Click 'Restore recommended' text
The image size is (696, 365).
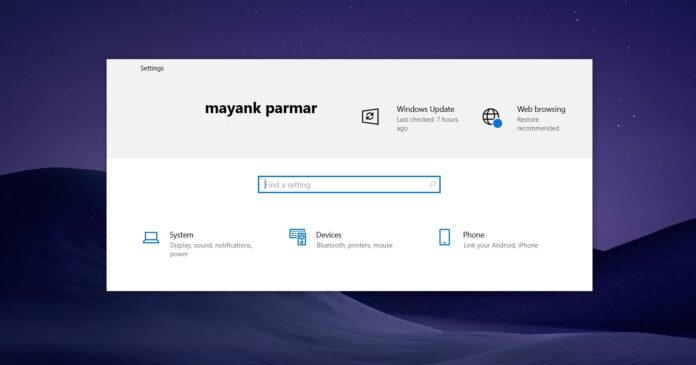(x=538, y=124)
